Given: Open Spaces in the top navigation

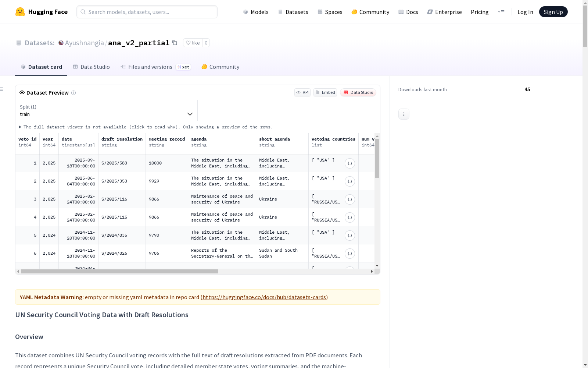Looking at the screenshot, I should (330, 12).
